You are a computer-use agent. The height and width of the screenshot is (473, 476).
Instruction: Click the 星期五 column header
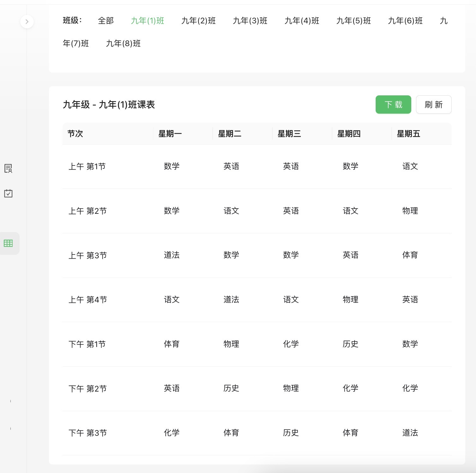click(408, 134)
